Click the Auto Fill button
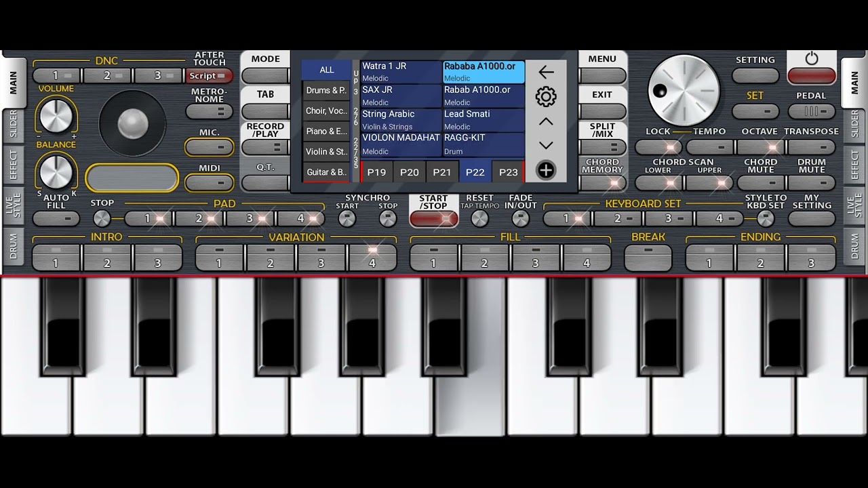Image resolution: width=868 pixels, height=488 pixels. click(x=57, y=218)
